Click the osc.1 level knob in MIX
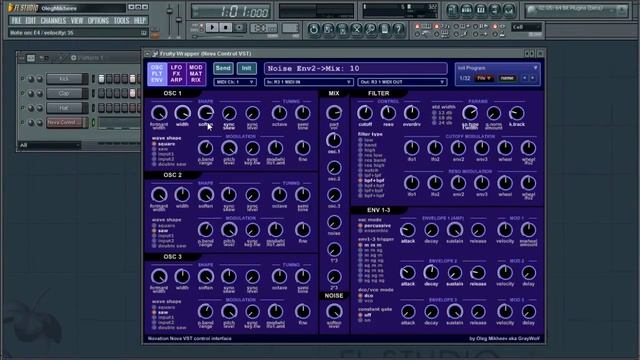The width and height of the screenshot is (640, 360). [334, 140]
